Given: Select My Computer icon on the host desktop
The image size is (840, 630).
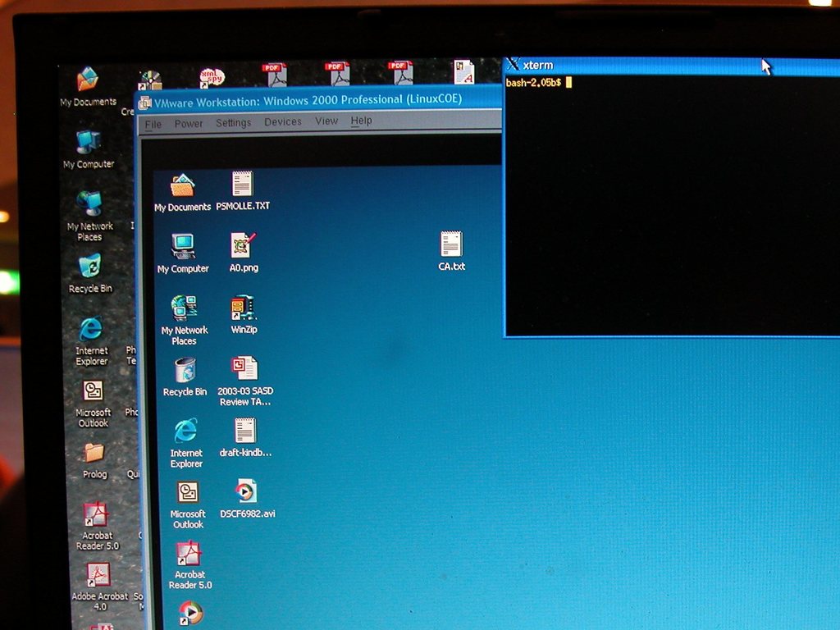Looking at the screenshot, I should 88,143.
